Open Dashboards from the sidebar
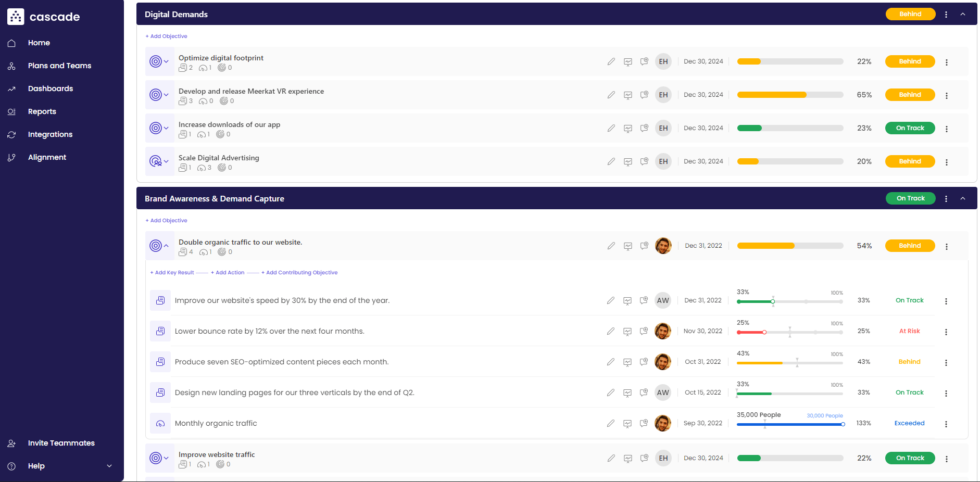Image resolution: width=980 pixels, height=482 pixels. pos(51,88)
